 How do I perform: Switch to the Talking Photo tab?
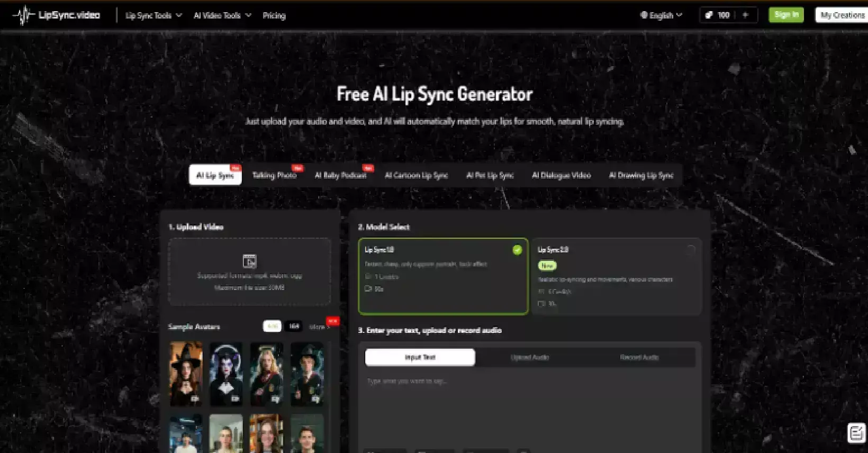[x=274, y=175]
